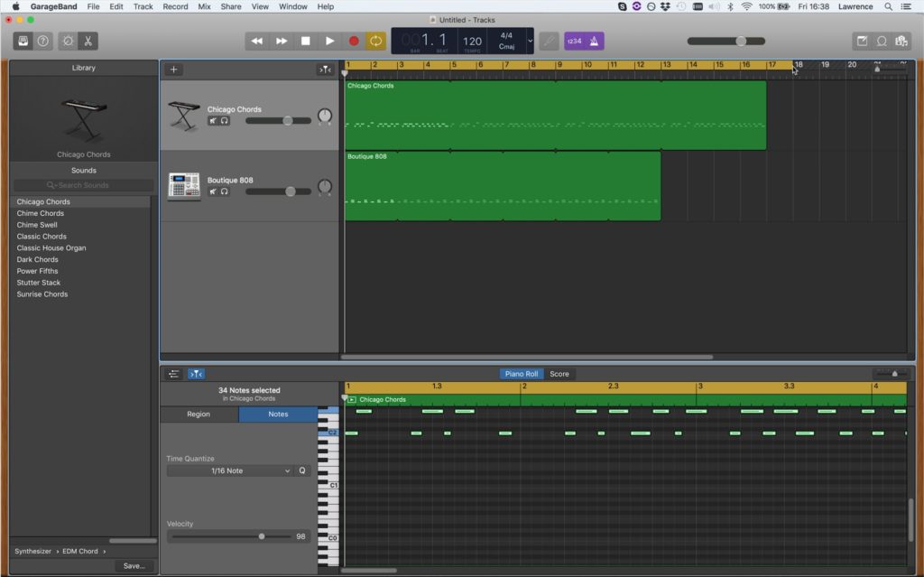This screenshot has width=924, height=577.
Task: Select Classic House Organ sound
Action: [x=51, y=247]
